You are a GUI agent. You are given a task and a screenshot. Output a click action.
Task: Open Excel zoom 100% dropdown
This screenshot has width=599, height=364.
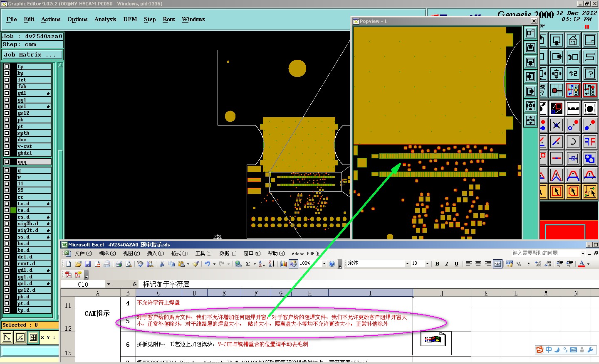[x=324, y=264]
